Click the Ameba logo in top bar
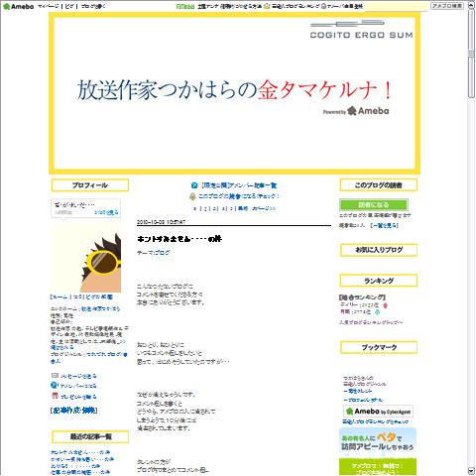 coord(18,6)
